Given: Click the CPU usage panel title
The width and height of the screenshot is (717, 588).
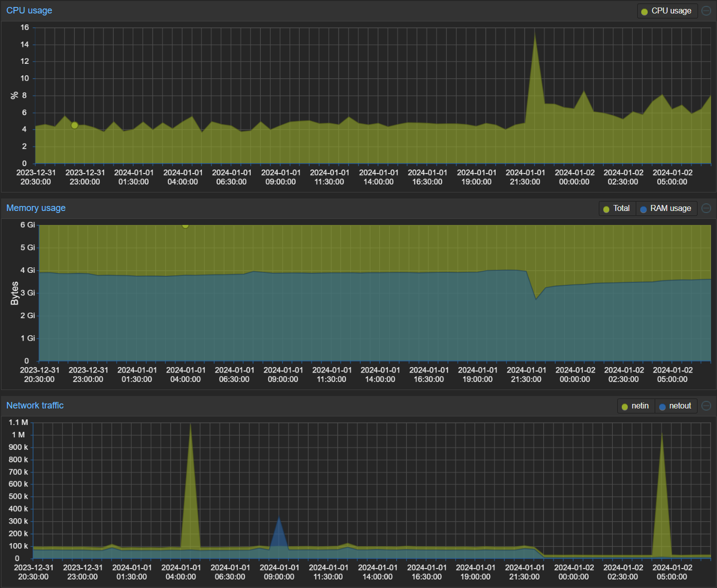Looking at the screenshot, I should pos(29,10).
